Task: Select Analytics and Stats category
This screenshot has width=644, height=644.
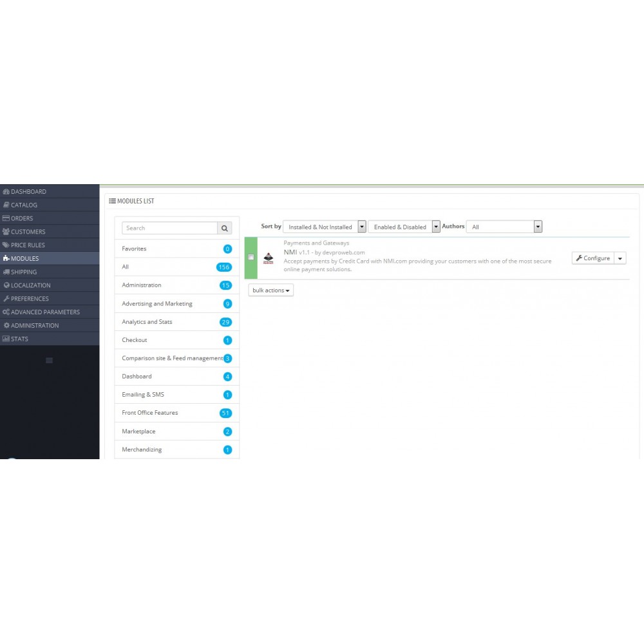Action: 177,321
